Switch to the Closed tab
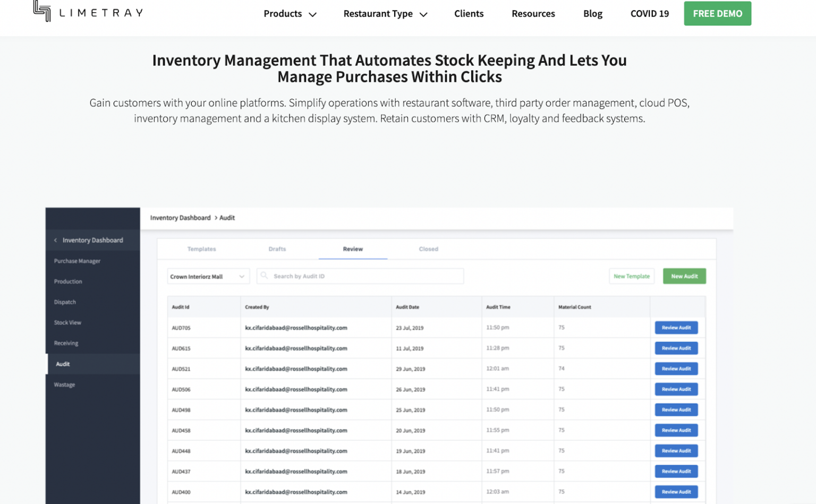This screenshot has height=504, width=816. pos(428,249)
